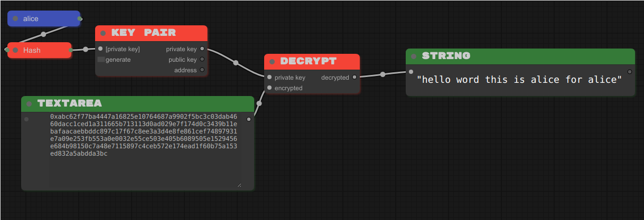Click Decrypt's encrypted input port
This screenshot has height=220, width=644.
pyautogui.click(x=269, y=88)
